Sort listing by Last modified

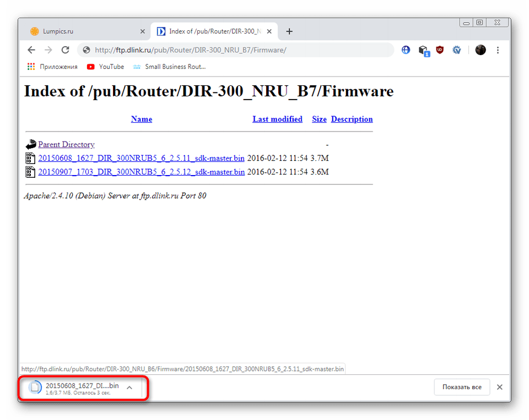[x=277, y=119]
